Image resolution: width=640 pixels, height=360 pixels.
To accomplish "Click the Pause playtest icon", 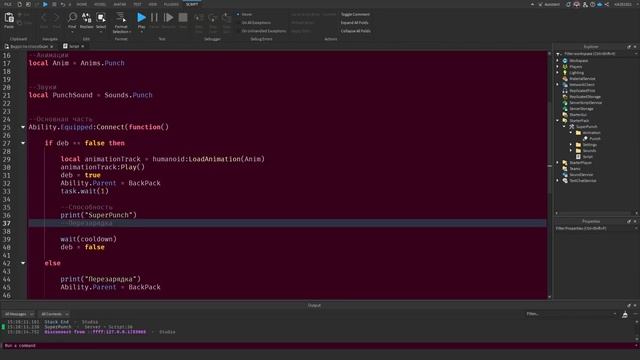I will coord(154,18).
